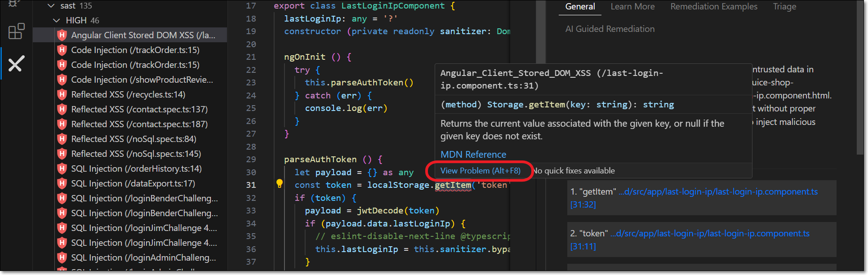This screenshot has height=275, width=868.
Task: Click View Problem (Alt+F8) in hover
Action: pos(480,171)
